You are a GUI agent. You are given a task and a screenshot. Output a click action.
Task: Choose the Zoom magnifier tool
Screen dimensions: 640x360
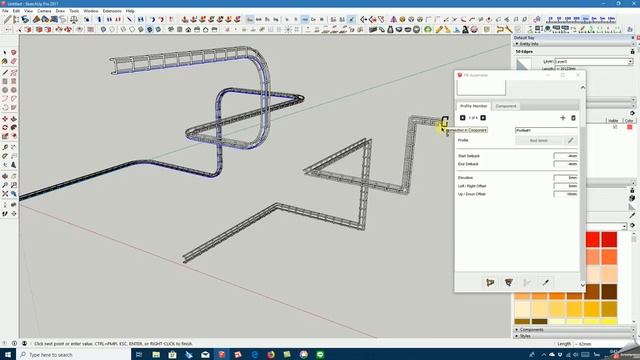click(x=5, y=185)
